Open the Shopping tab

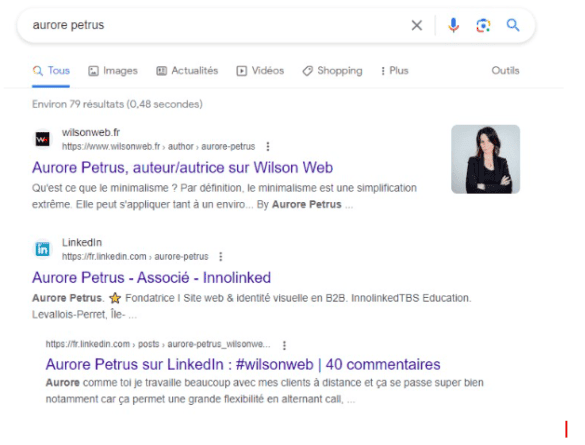(x=332, y=71)
